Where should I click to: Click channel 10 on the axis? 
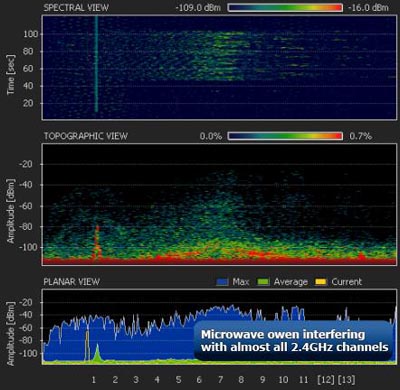click(283, 380)
